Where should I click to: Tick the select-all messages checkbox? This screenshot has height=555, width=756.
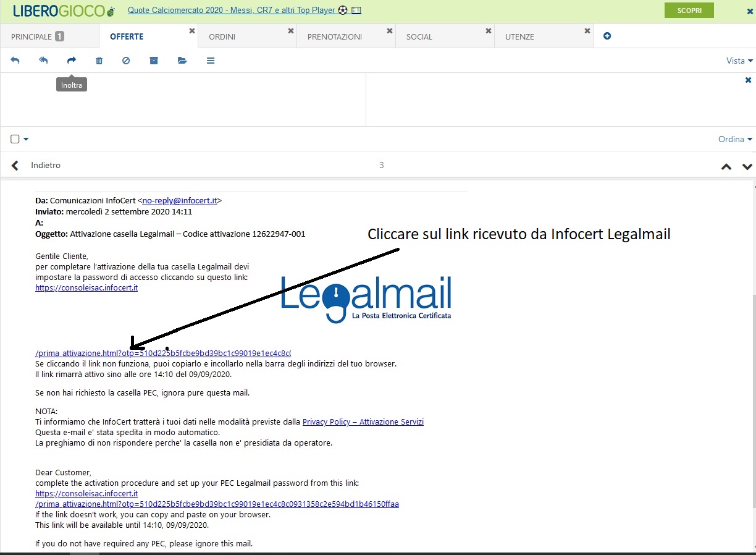[15, 139]
